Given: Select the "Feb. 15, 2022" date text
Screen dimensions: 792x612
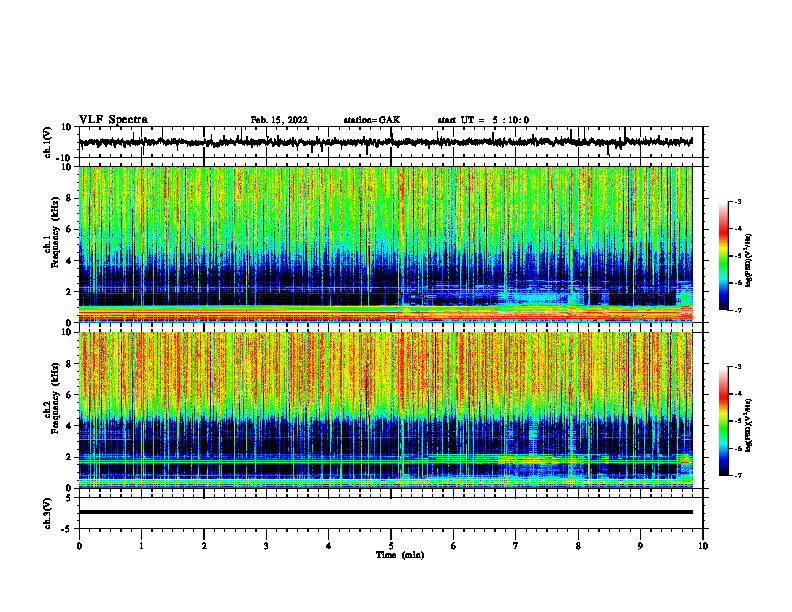Looking at the screenshot, I should 279,120.
